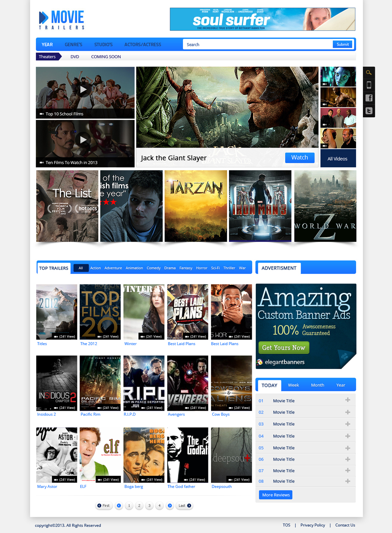Switch to the COMING SOON tab
392x533 pixels.
coord(106,56)
